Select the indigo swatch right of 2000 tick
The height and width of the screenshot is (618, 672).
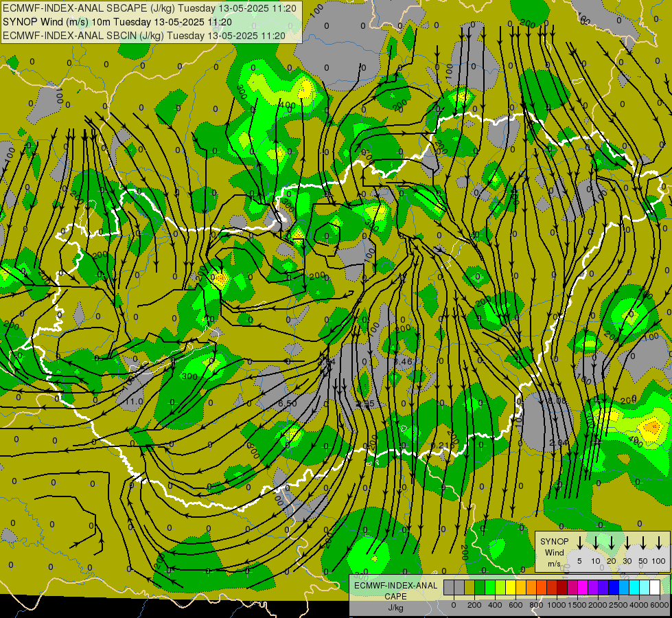(603, 587)
